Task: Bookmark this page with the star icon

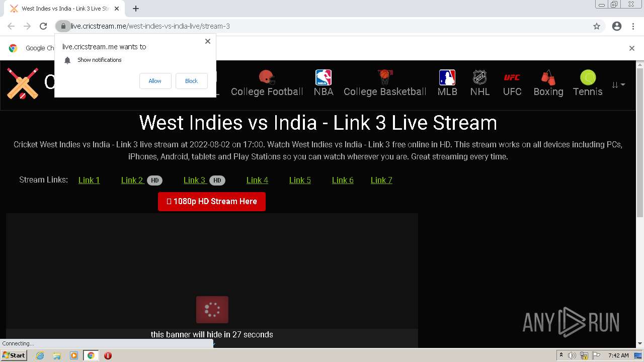Action: pyautogui.click(x=597, y=26)
